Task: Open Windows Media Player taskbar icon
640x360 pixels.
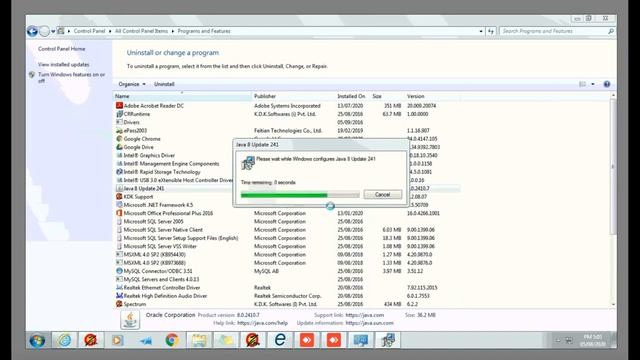Action: 118,340
